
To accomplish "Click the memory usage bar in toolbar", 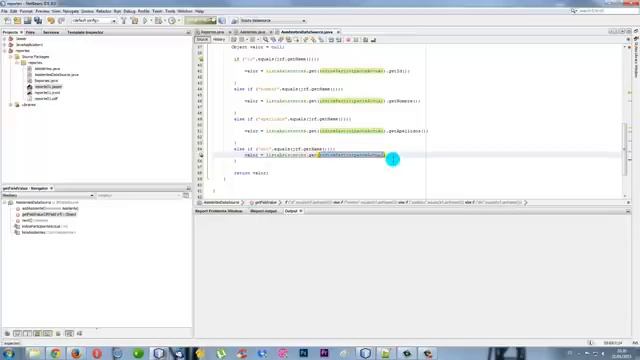I will point(200,20).
